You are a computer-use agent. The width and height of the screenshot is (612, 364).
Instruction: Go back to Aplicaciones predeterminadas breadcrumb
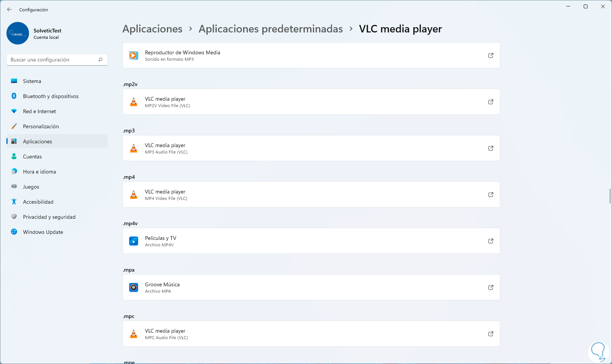point(270,29)
